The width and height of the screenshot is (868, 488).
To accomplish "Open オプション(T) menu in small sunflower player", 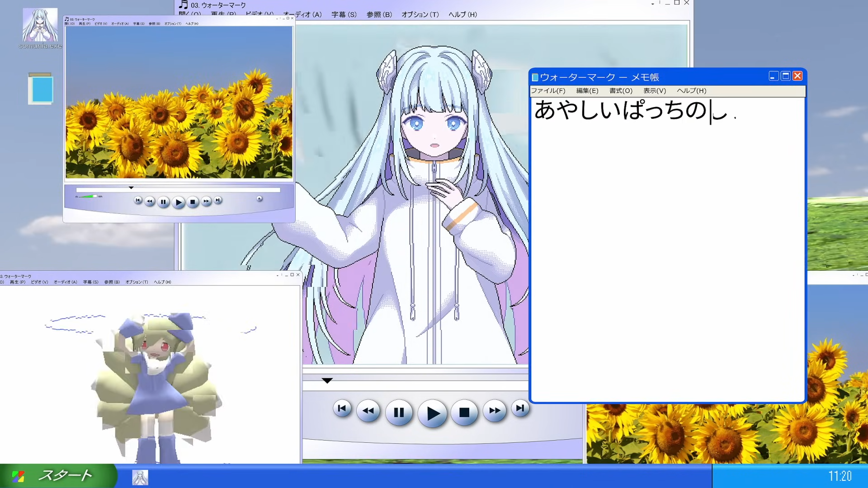I will click(173, 23).
